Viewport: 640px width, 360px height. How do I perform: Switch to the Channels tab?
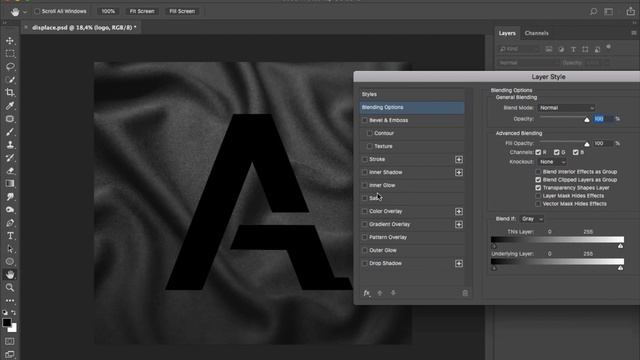[x=536, y=33]
